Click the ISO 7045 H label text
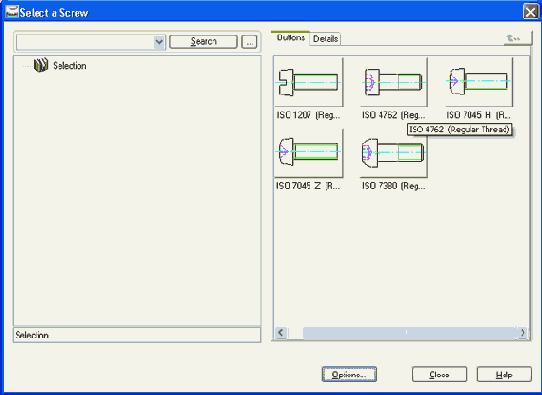542x395 pixels. [x=478, y=115]
